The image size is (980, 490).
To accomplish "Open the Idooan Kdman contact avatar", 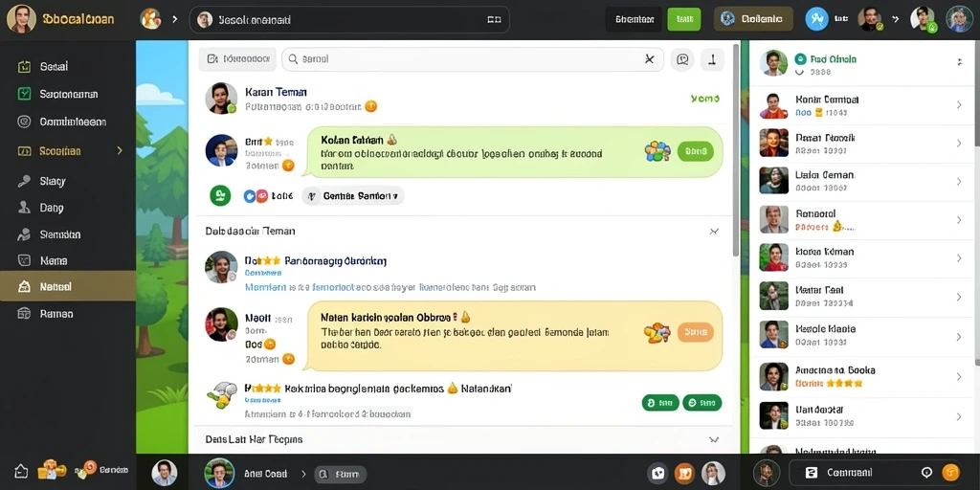I will [773, 257].
